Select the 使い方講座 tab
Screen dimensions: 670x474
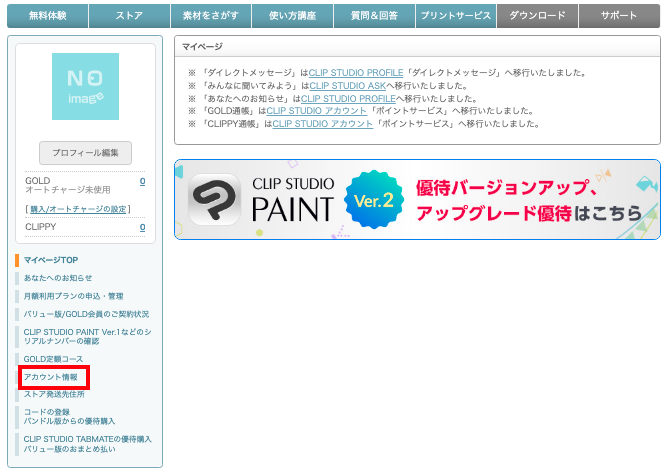292,16
